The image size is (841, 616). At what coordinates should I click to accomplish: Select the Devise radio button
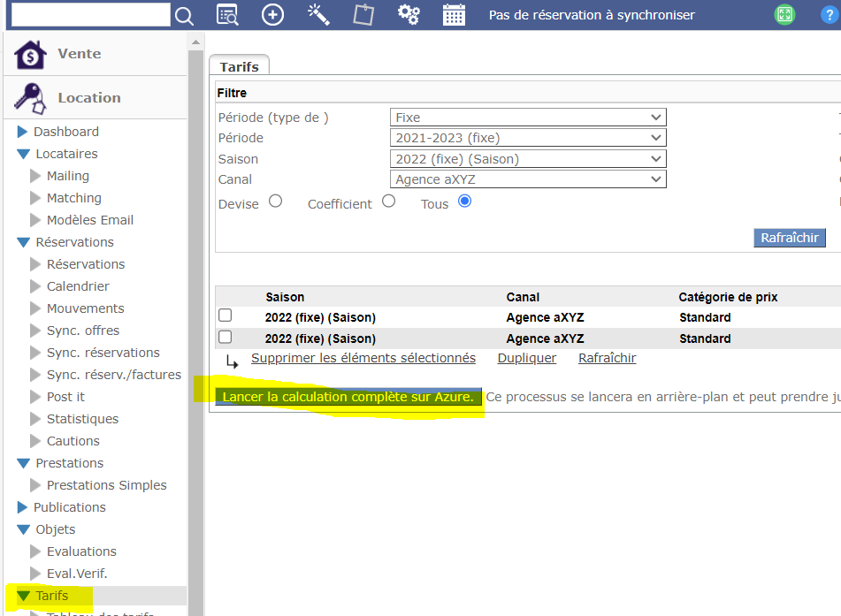pyautogui.click(x=275, y=202)
